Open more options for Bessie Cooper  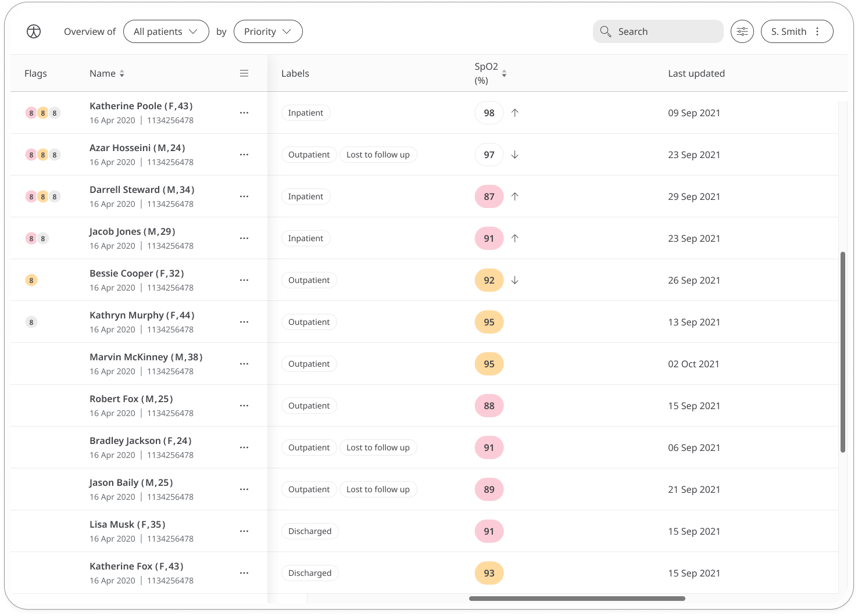[x=244, y=280]
